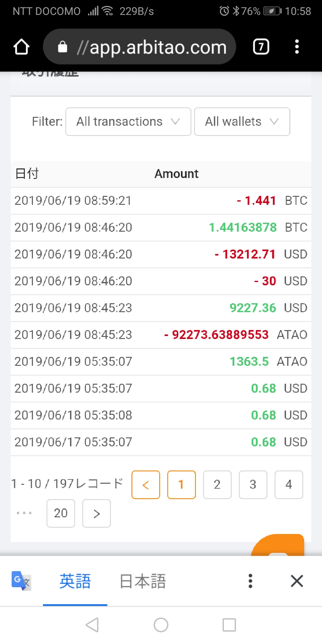Viewport: 322px width, 644px height.
Task: Switch translation to 日本語 tab
Action: [x=143, y=581]
